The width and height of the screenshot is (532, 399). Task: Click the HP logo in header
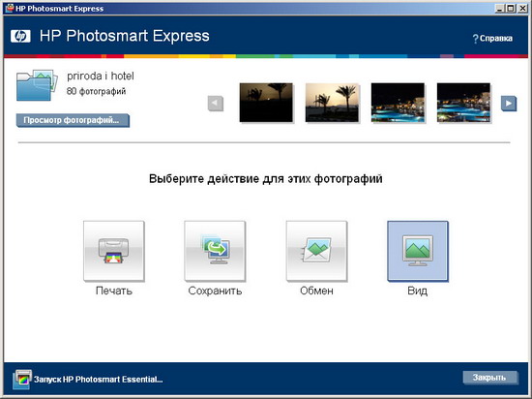coord(20,36)
